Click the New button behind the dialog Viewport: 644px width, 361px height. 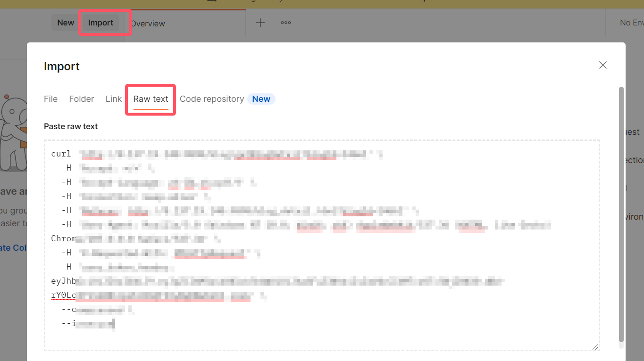click(x=66, y=23)
